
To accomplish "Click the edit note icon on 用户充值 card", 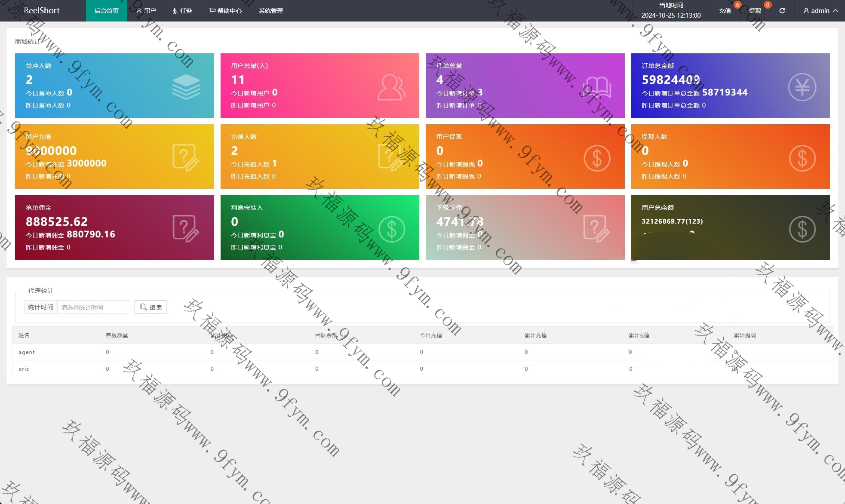I will (x=185, y=158).
